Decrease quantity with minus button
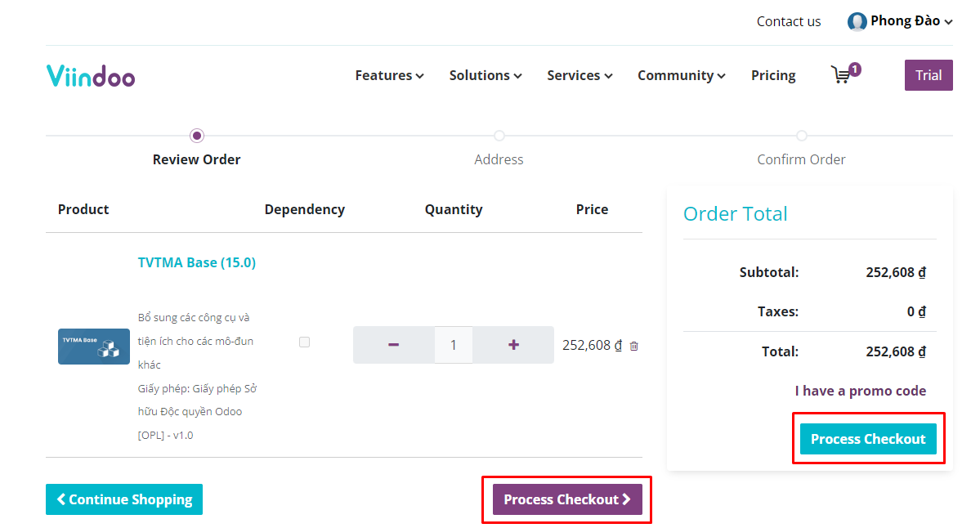 (x=393, y=345)
